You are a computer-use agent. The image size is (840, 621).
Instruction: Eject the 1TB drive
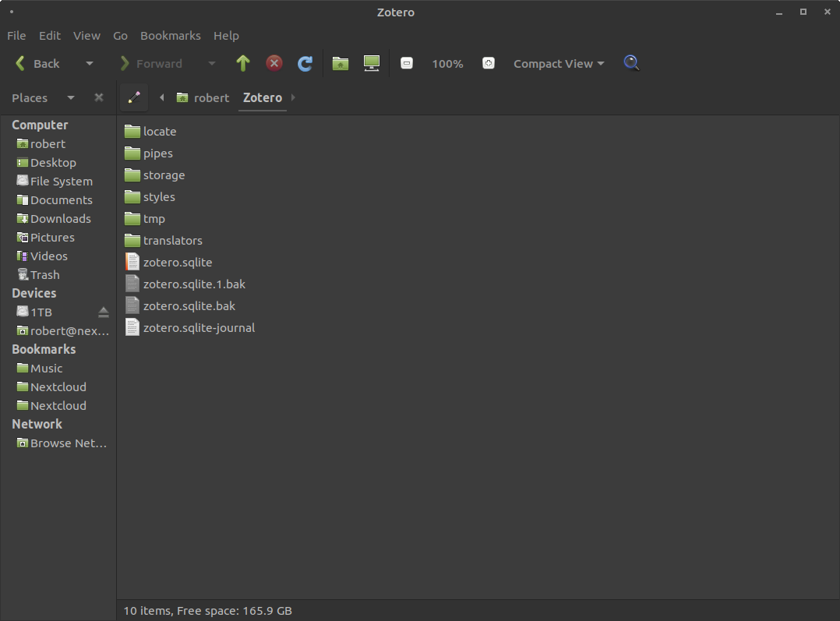pyautogui.click(x=104, y=311)
